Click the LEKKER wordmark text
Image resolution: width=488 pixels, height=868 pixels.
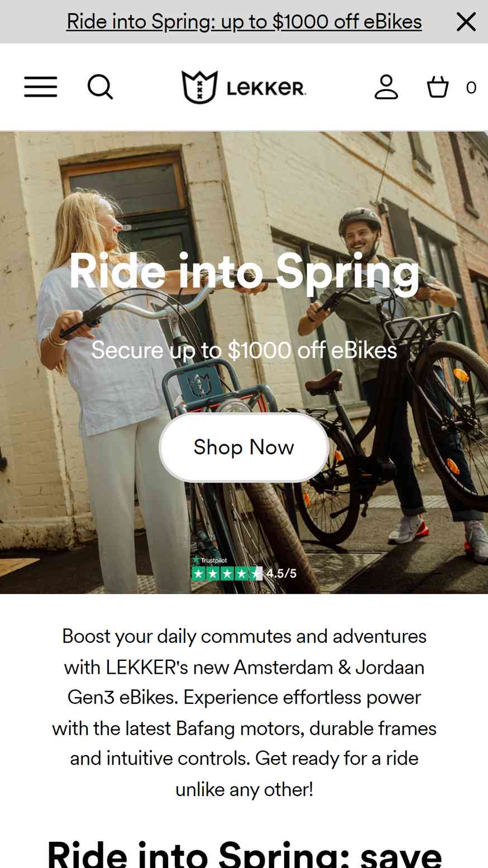tap(266, 88)
